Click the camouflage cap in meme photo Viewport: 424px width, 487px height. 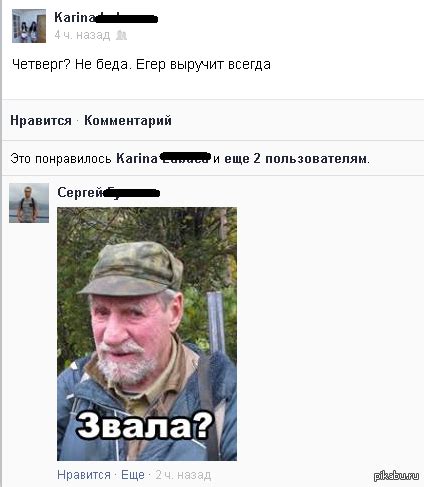click(x=132, y=269)
